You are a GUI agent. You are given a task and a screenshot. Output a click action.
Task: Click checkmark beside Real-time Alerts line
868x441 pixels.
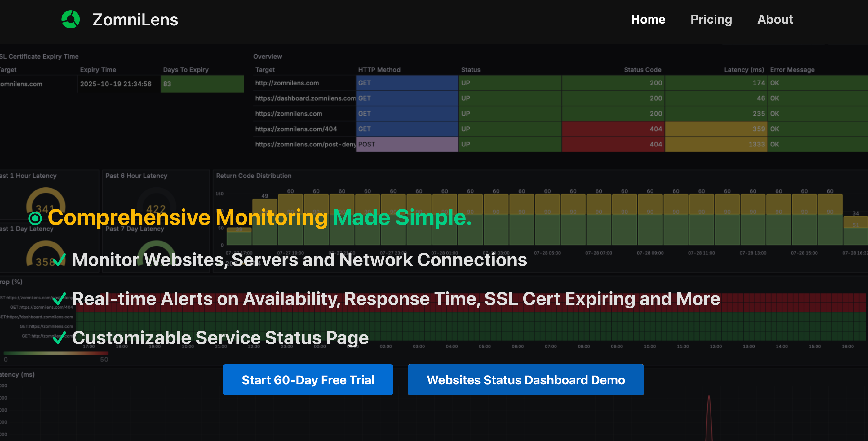(59, 299)
